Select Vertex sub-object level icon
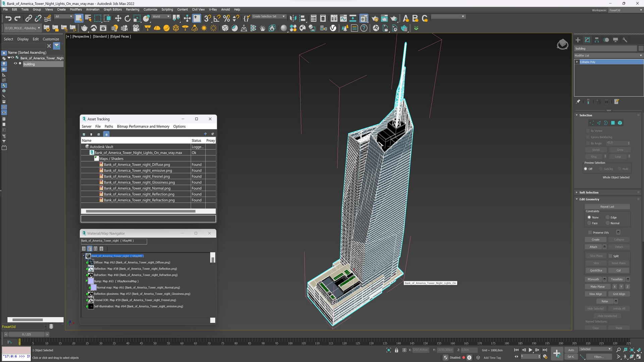The height and width of the screenshot is (362, 644). pos(592,123)
